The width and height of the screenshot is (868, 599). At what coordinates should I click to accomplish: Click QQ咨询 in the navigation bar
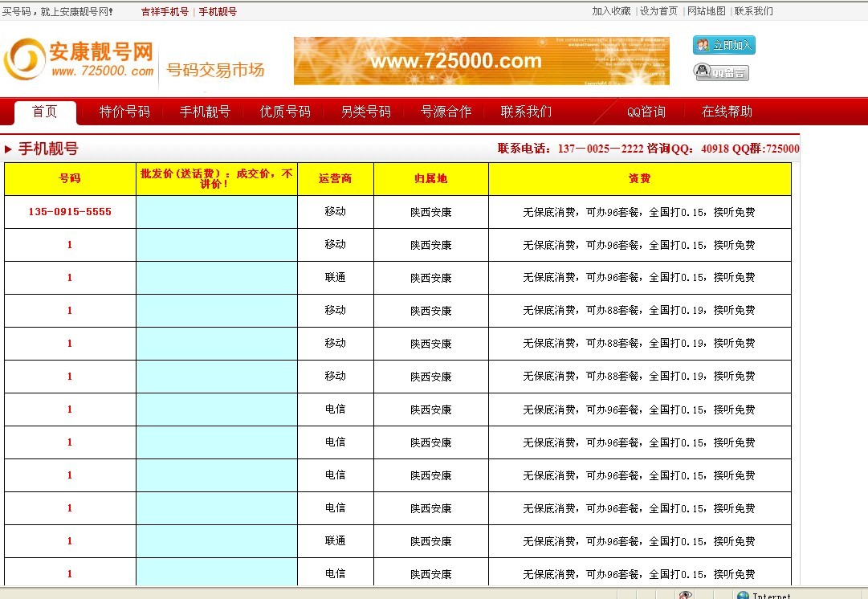click(x=646, y=112)
